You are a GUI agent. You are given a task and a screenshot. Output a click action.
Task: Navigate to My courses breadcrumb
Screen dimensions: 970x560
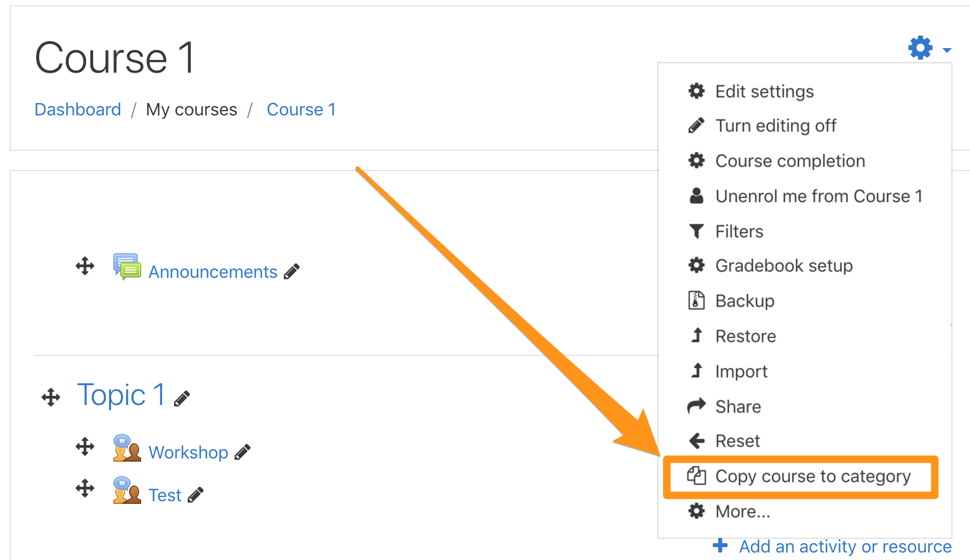pyautogui.click(x=191, y=109)
